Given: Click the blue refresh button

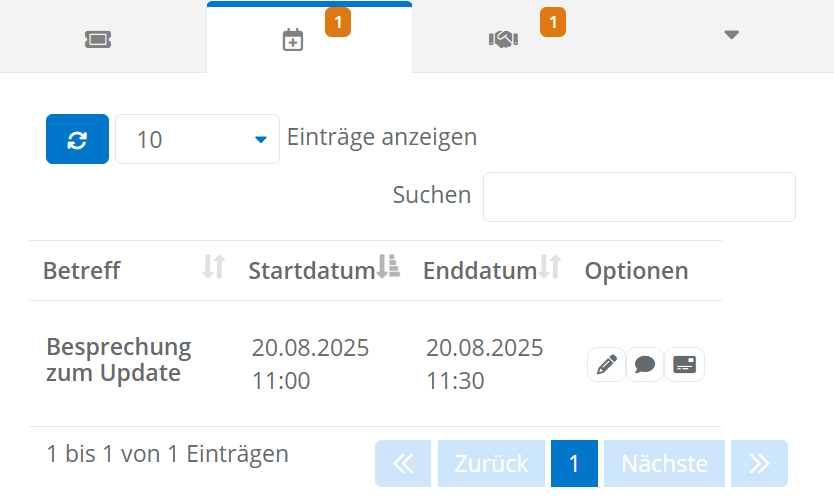Looking at the screenshot, I should click(x=77, y=139).
